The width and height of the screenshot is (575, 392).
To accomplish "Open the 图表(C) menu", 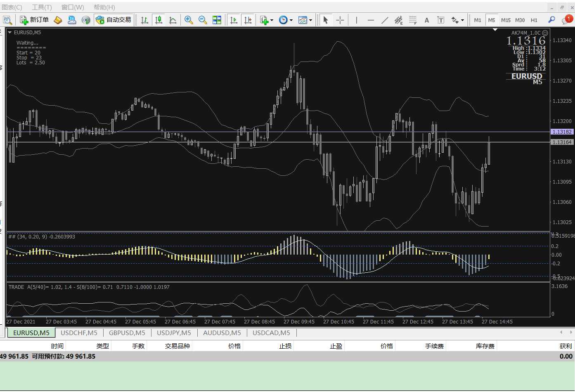I will [12, 7].
